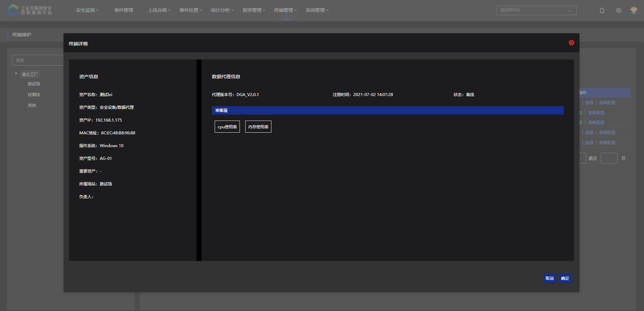644x311 pixels.
Task: Toggle the cpu使用率 collection item
Action: pos(227,127)
